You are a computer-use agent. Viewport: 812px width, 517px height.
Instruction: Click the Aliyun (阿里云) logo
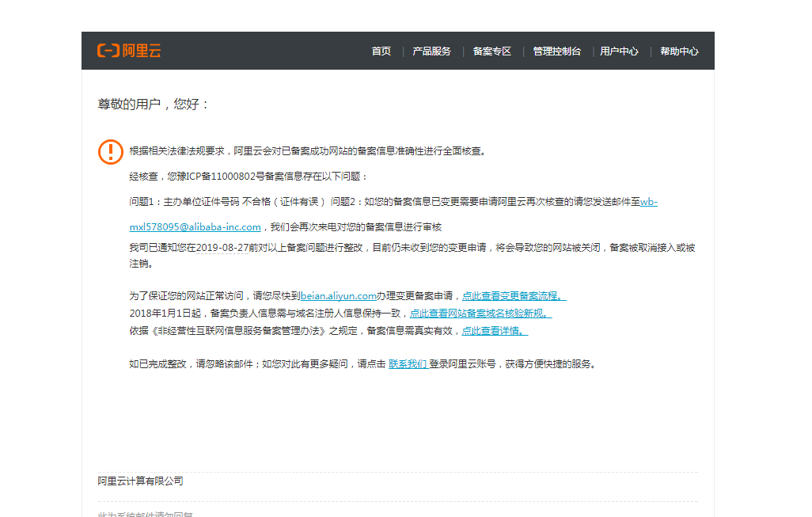click(129, 50)
